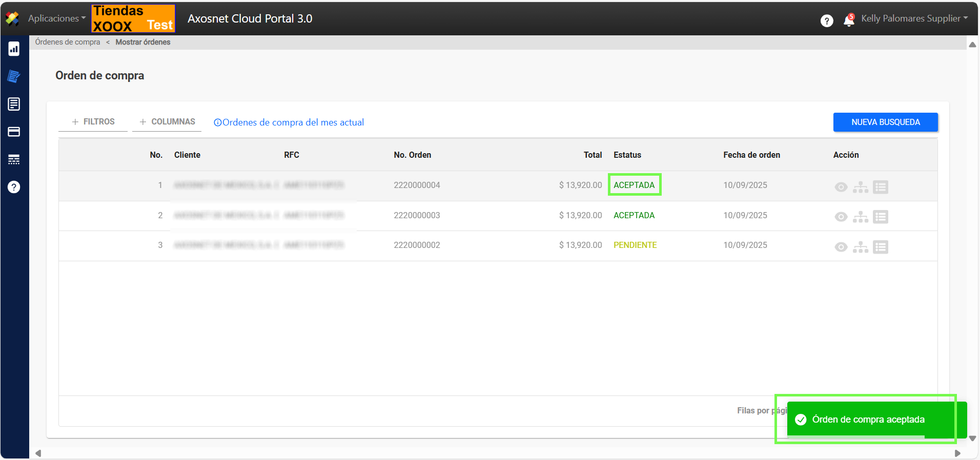Screen dimensions: 980x460
Task: View order 2220000004 with eye icon
Action: [x=841, y=187]
